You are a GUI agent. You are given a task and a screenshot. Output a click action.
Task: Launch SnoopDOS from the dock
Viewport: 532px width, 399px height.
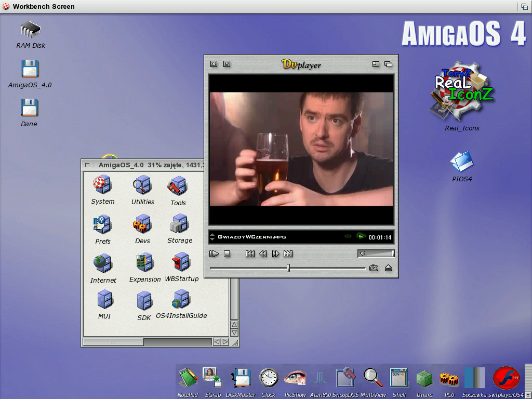pyautogui.click(x=345, y=377)
